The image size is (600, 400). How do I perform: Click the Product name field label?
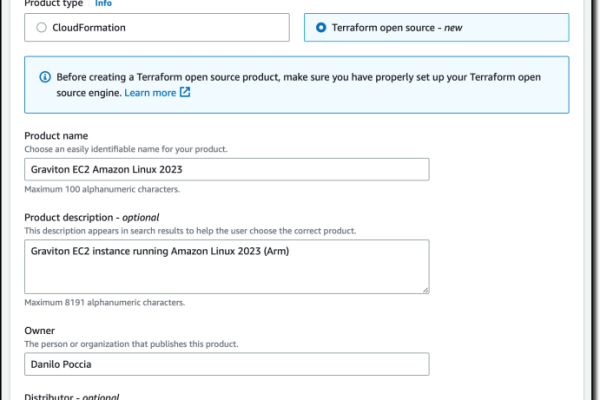tap(56, 136)
